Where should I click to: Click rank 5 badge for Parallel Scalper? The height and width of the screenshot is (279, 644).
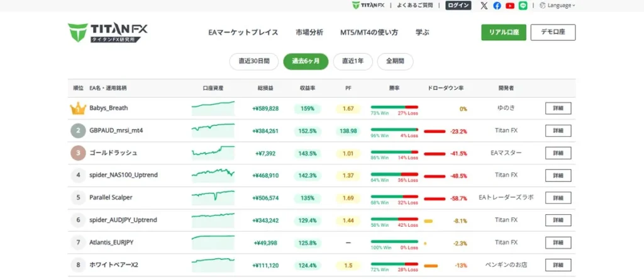78,198
